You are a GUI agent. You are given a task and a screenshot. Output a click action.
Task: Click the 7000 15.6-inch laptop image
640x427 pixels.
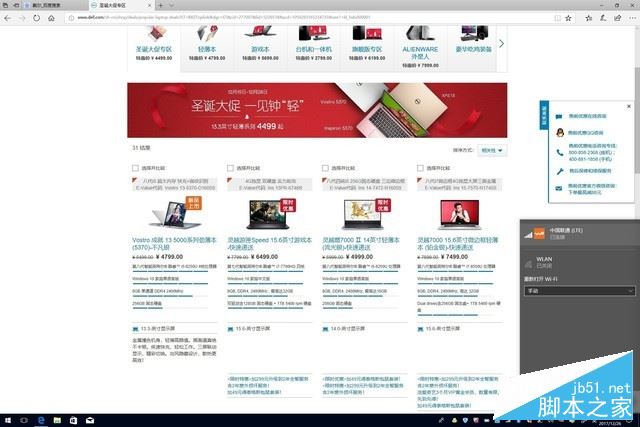coord(459,214)
